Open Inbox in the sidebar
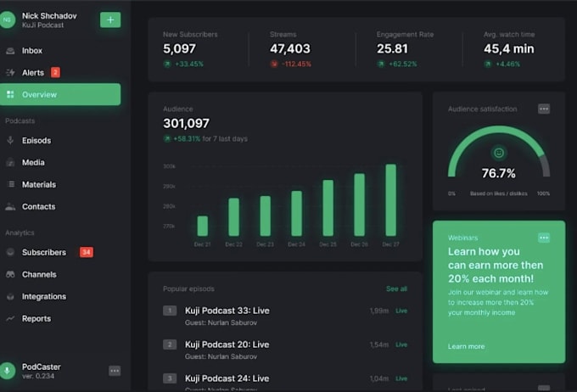 pyautogui.click(x=32, y=51)
